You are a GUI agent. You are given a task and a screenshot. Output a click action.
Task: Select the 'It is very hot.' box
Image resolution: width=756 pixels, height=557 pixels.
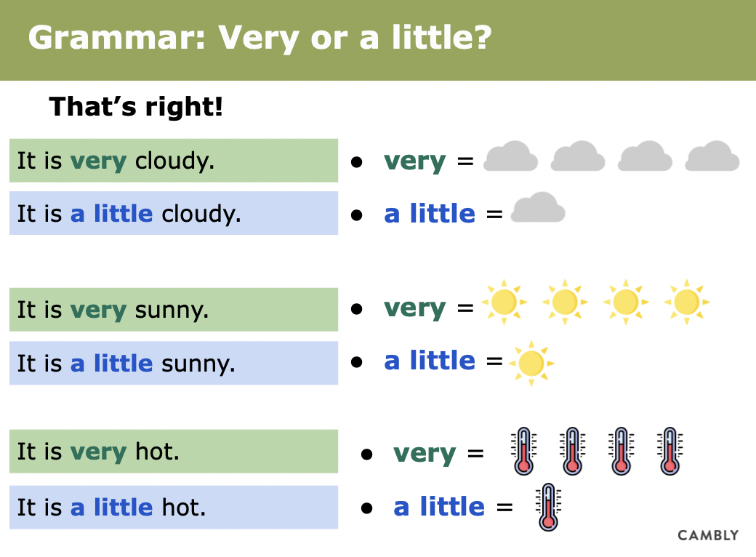coord(174,452)
